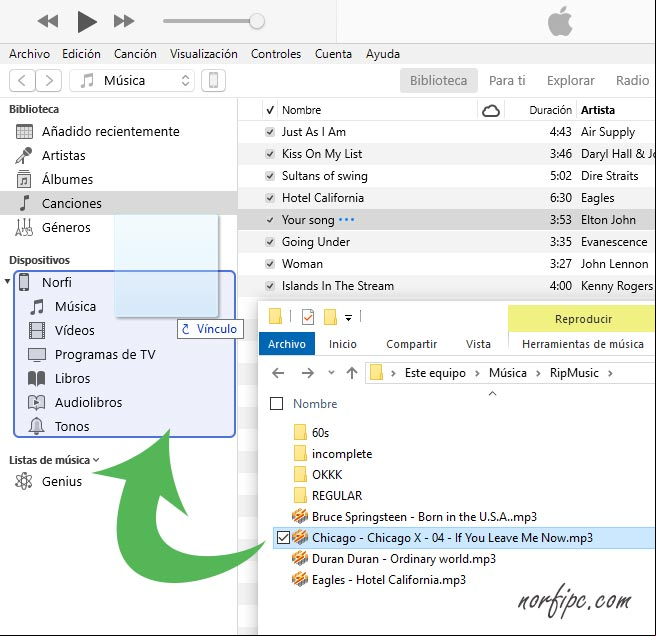Screen dimensions: 656x636
Task: Switch to the Explorar tab
Action: point(571,80)
